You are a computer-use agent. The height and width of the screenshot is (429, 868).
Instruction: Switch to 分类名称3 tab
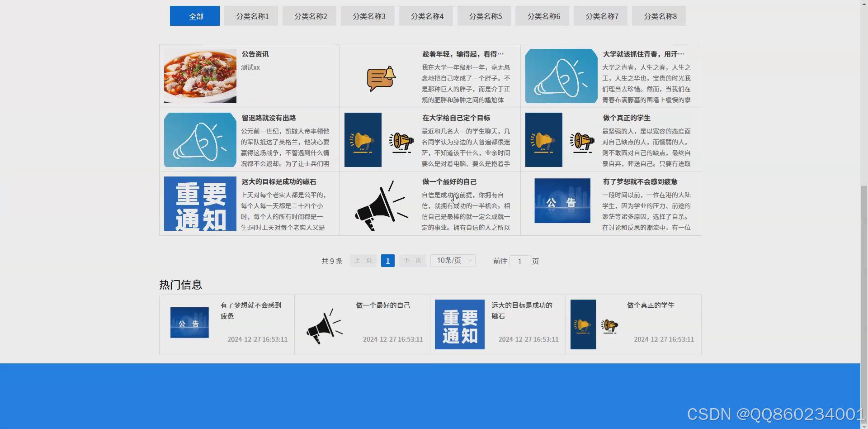point(368,16)
